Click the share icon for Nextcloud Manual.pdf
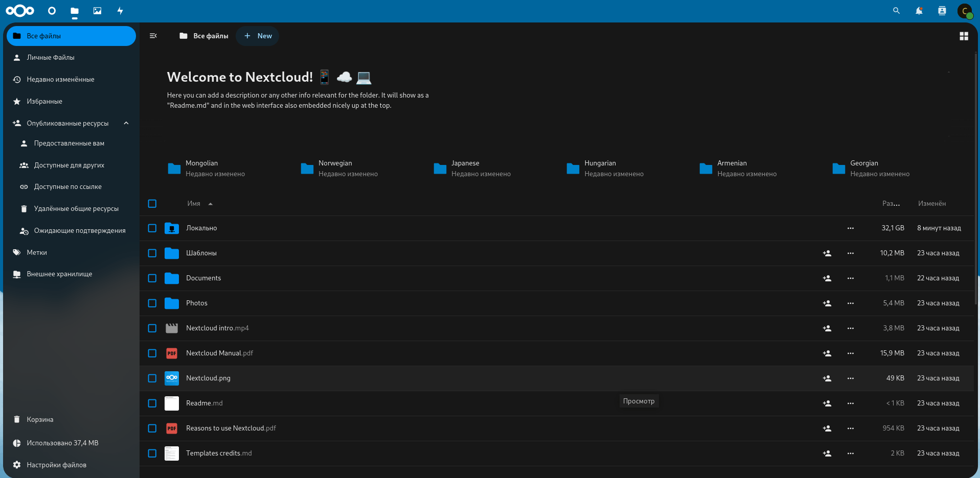This screenshot has width=980, height=478. pos(827,353)
